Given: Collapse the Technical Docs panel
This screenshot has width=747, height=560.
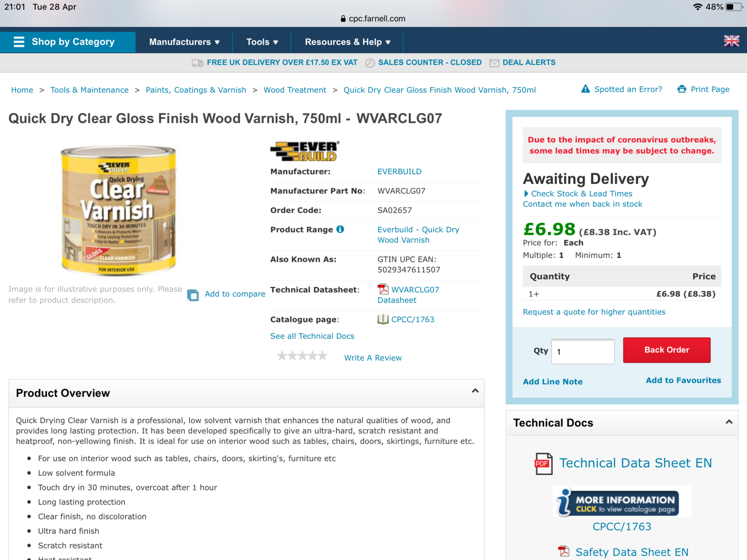Looking at the screenshot, I should (x=729, y=422).
